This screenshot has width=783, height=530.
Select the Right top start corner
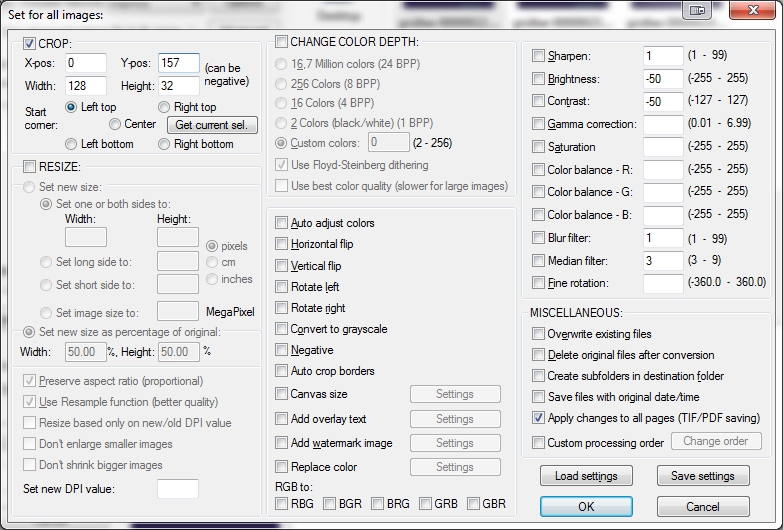(x=165, y=107)
